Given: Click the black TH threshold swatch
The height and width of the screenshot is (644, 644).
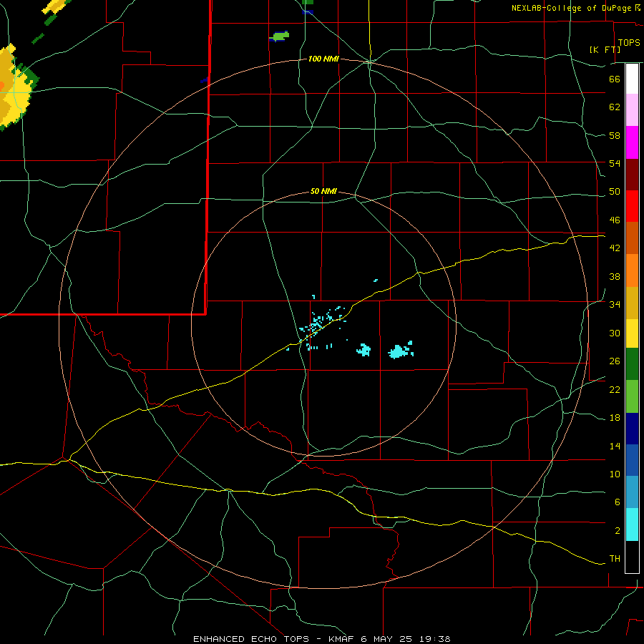Looking at the screenshot, I should click(632, 557).
